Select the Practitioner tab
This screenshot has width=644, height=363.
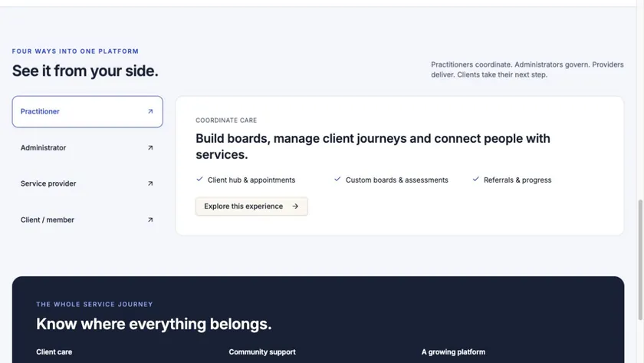87,111
